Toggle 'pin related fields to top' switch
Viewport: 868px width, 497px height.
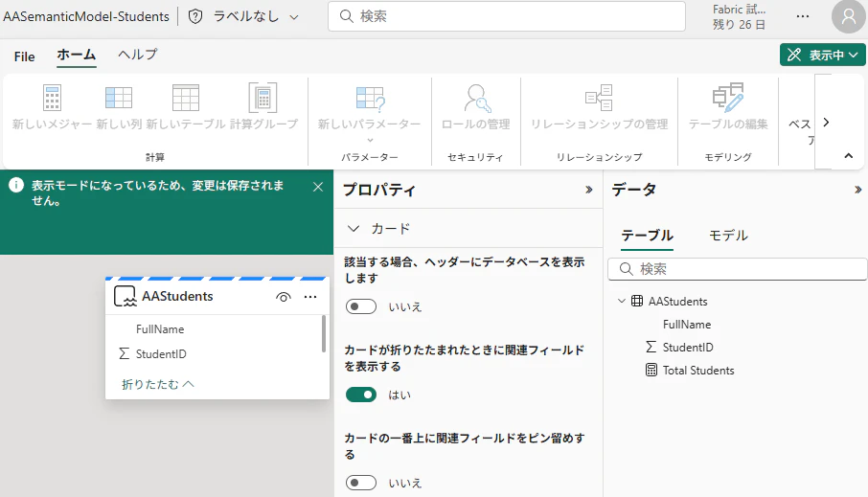point(361,483)
